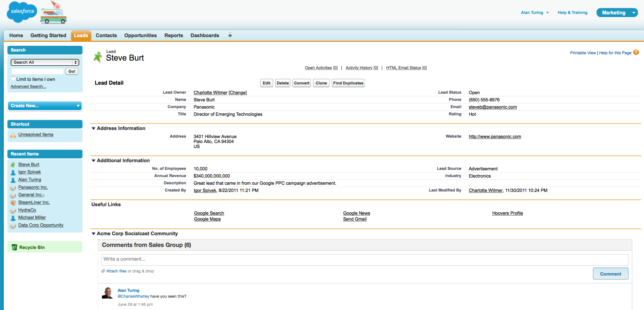Jump to the Activity History link
644x310 pixels.
[x=362, y=68]
